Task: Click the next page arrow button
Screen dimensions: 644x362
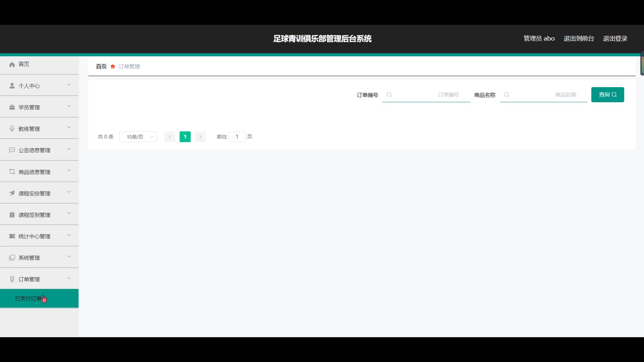Action: point(200,137)
